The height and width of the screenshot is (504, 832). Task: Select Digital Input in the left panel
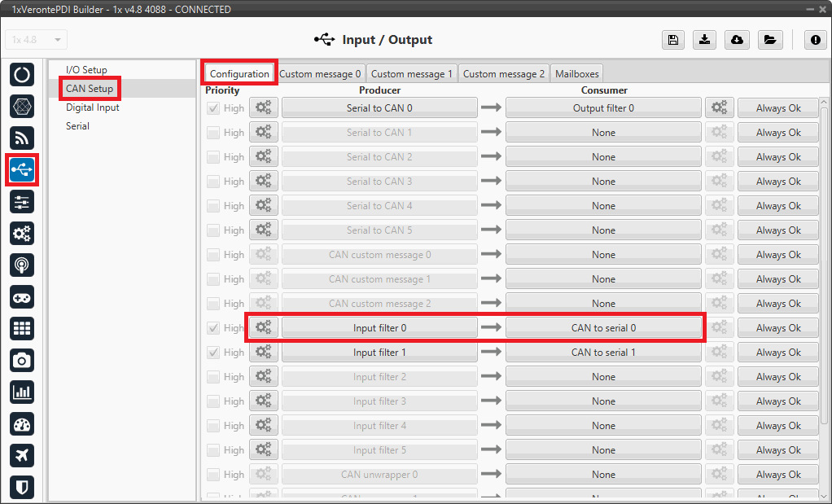tap(92, 107)
